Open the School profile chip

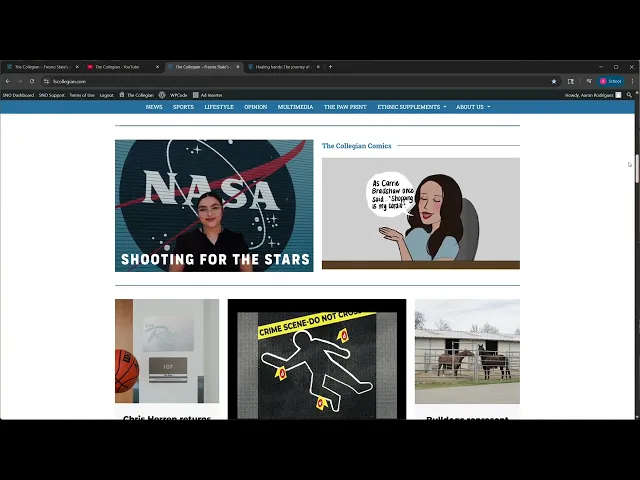611,81
